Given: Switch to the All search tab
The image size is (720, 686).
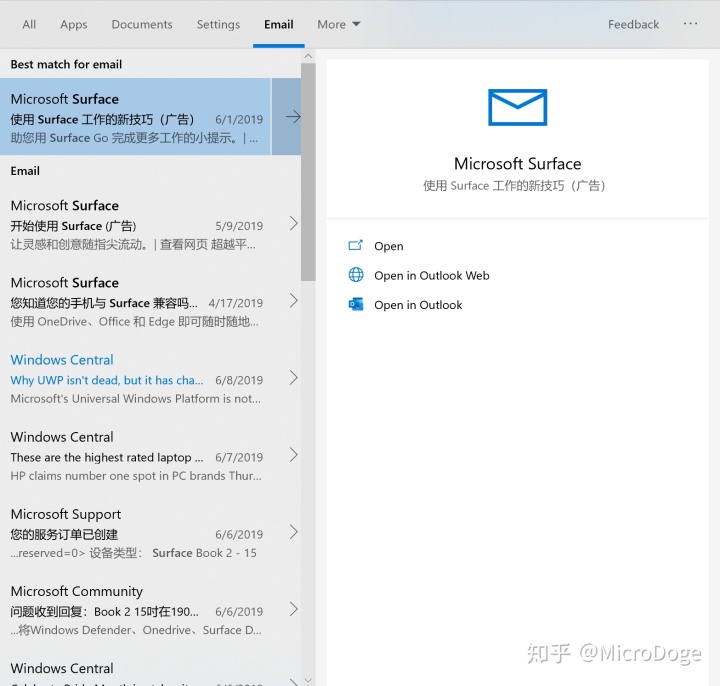Looking at the screenshot, I should click(x=29, y=24).
